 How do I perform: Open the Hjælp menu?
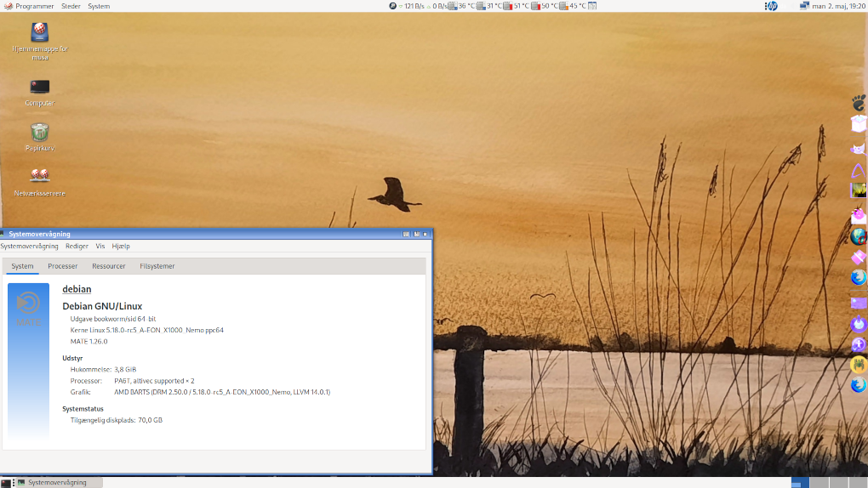(x=121, y=246)
